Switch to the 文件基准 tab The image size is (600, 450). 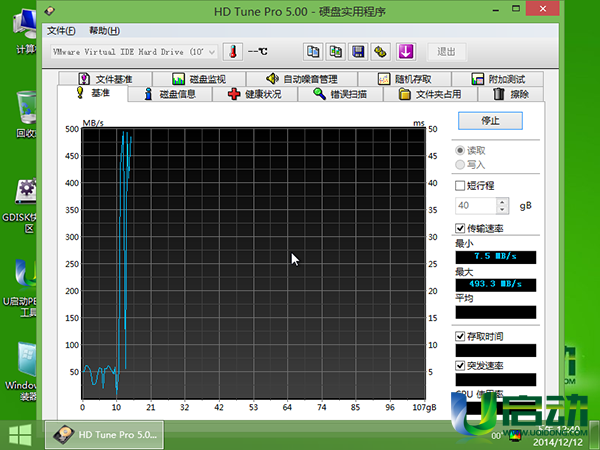pos(105,79)
